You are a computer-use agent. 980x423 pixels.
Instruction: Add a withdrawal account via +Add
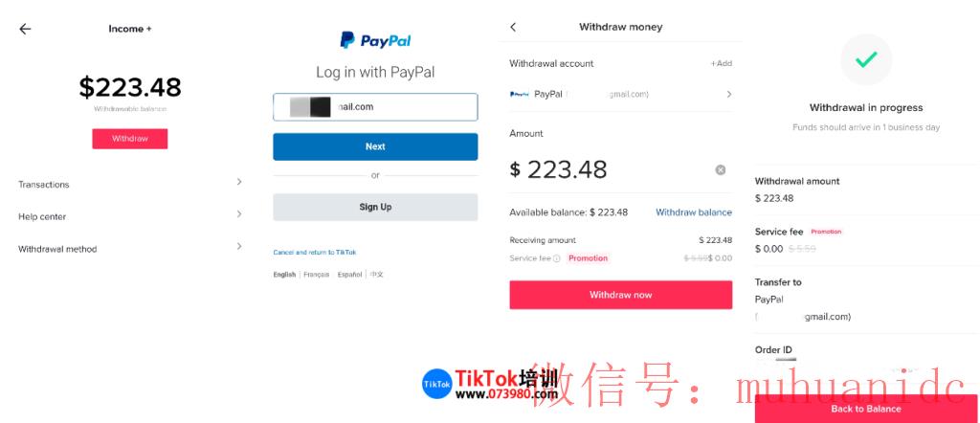722,64
